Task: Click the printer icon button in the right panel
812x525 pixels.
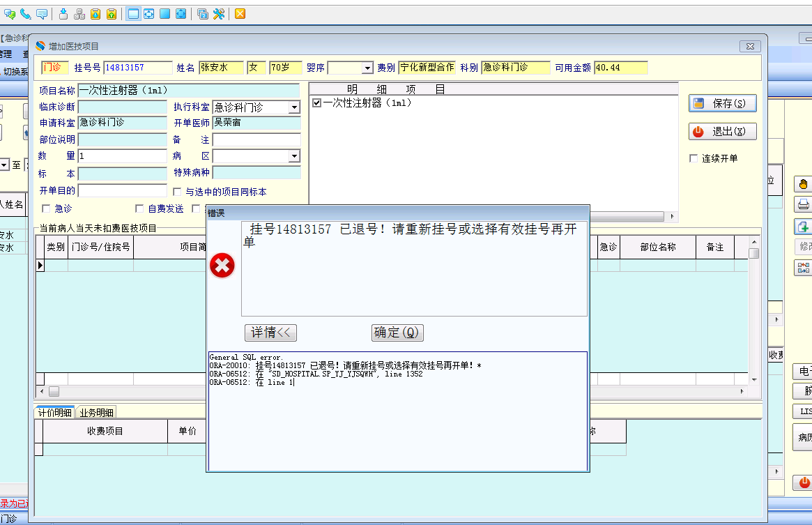Action: coord(803,205)
